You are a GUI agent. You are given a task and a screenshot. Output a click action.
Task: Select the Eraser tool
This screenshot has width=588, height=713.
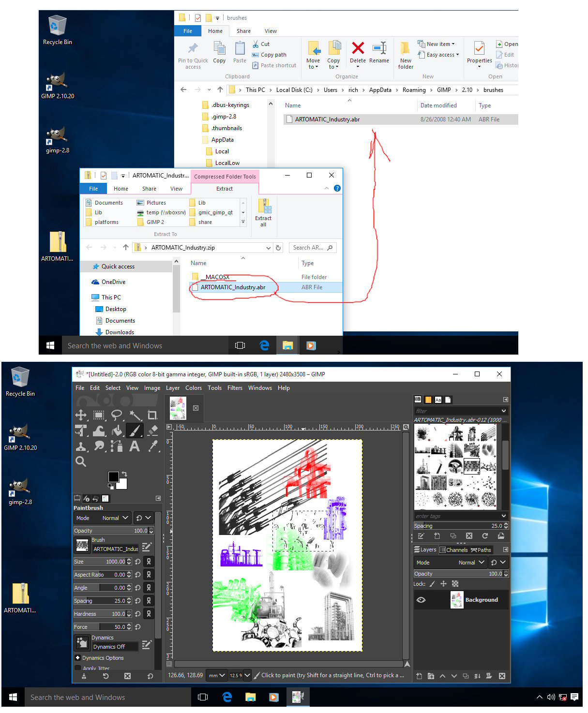152,431
